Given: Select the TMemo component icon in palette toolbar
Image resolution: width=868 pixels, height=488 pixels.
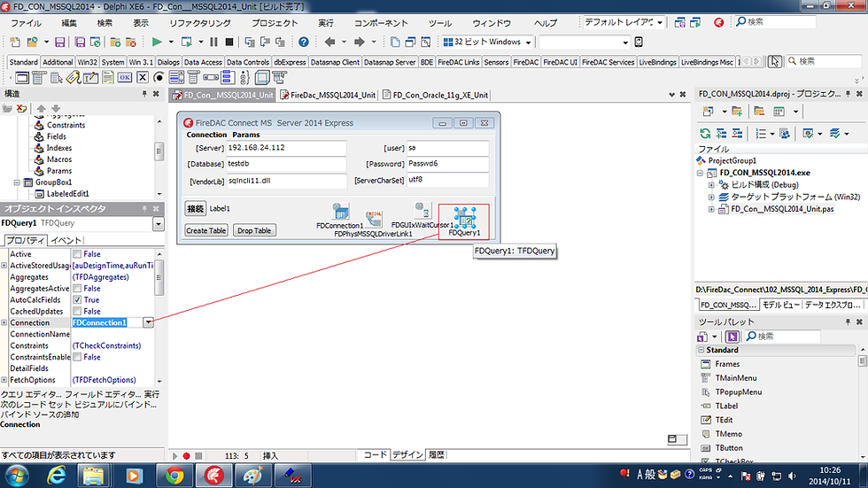Looking at the screenshot, I should pyautogui.click(x=108, y=77).
